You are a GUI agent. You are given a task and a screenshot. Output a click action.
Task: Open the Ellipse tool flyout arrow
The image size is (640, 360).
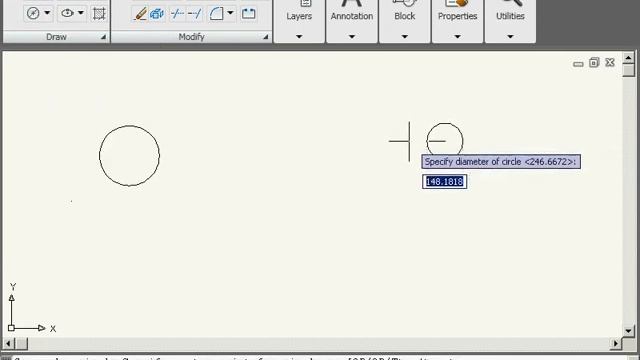tap(81, 13)
